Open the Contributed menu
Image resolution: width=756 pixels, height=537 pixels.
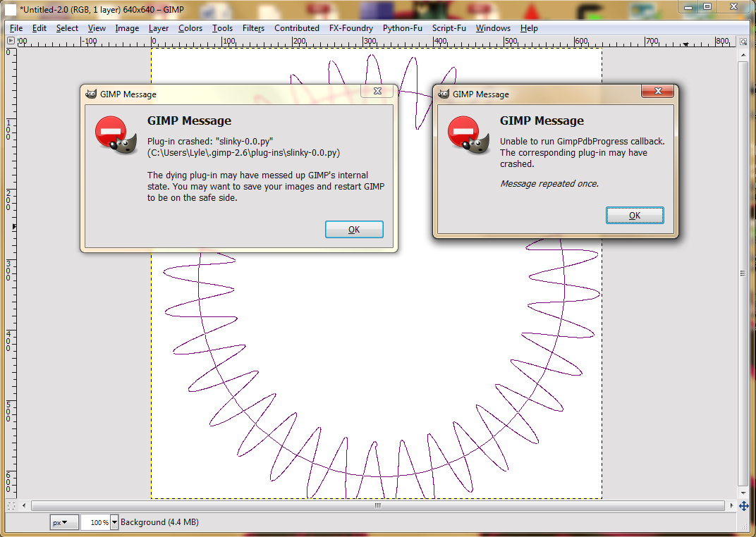tap(296, 28)
